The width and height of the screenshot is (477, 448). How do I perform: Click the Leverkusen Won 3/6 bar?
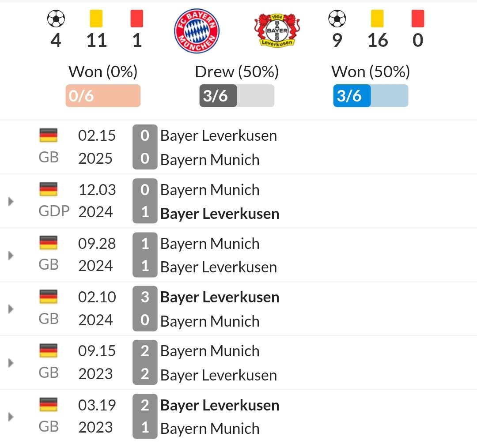(371, 96)
